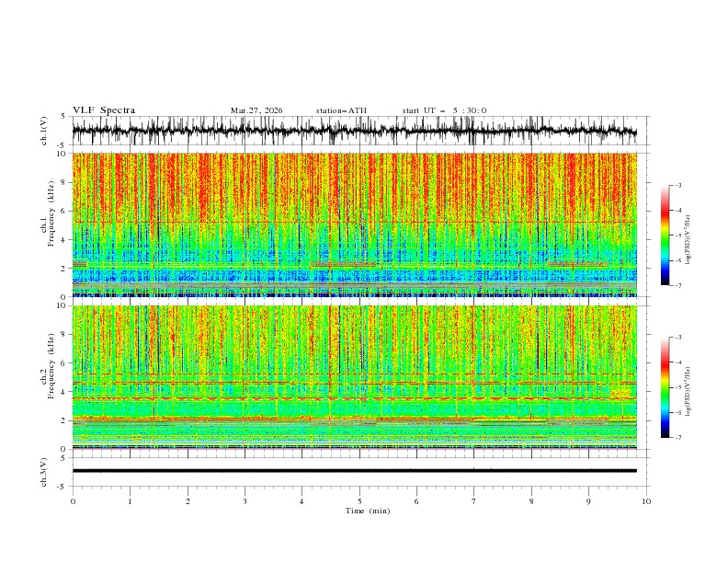Click the '6' frequency tick of ch.2 spectrogram

tap(65, 362)
